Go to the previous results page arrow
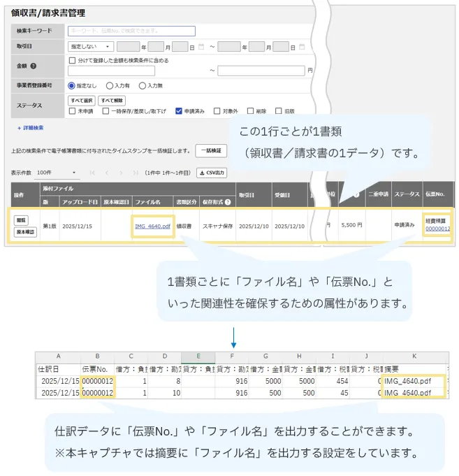Image resolution: width=459 pixels, height=476 pixels. [x=106, y=173]
